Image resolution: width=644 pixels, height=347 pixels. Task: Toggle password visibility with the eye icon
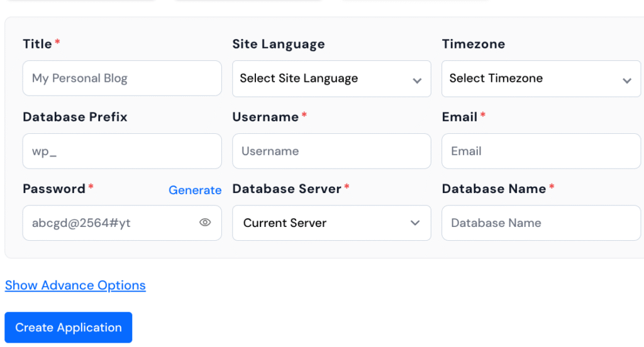(x=205, y=223)
